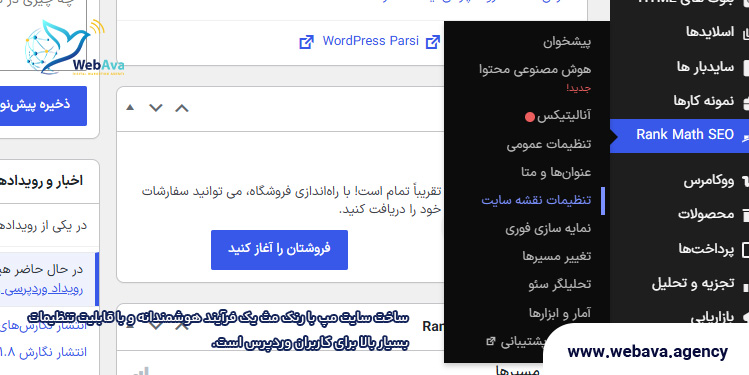Toggle WooCommerce panel with triangle arrow

click(129, 107)
